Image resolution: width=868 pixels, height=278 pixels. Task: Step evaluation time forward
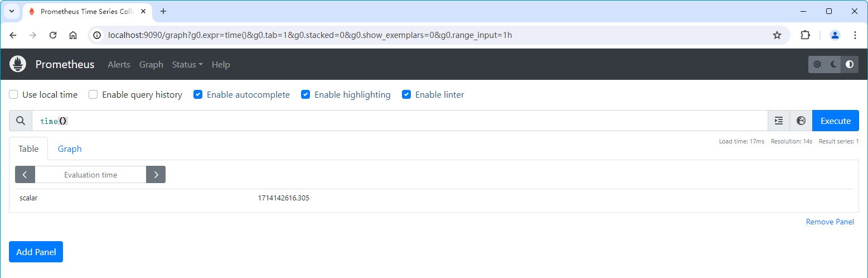(156, 175)
